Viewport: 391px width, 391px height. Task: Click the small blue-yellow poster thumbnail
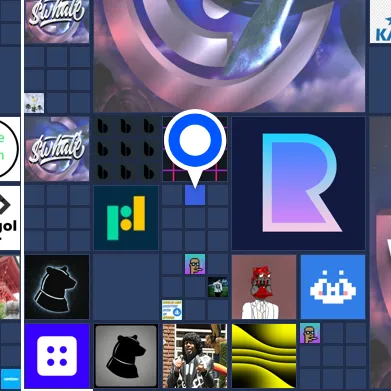[x=172, y=310]
